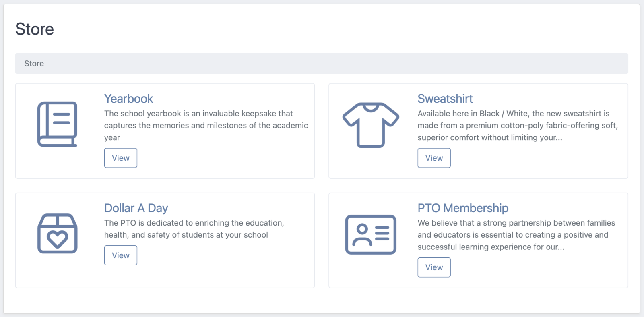View the Yearbook item details

(x=121, y=158)
